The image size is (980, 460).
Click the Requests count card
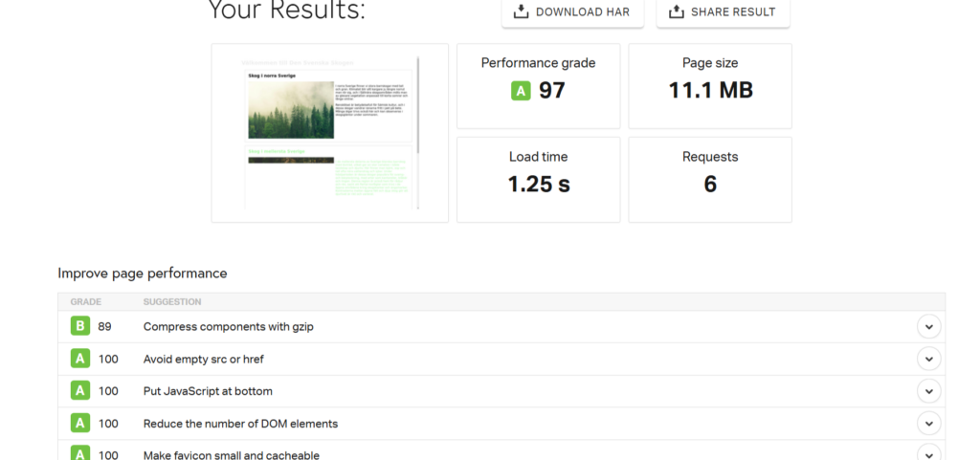point(710,179)
